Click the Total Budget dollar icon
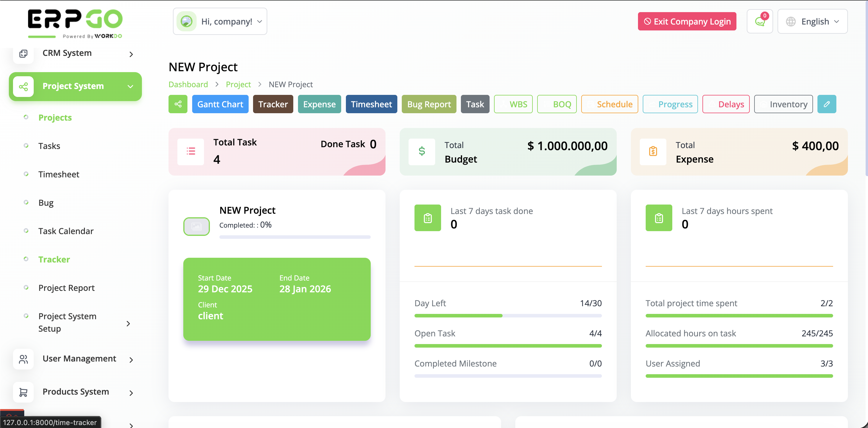The height and width of the screenshot is (428, 868). coord(422,152)
